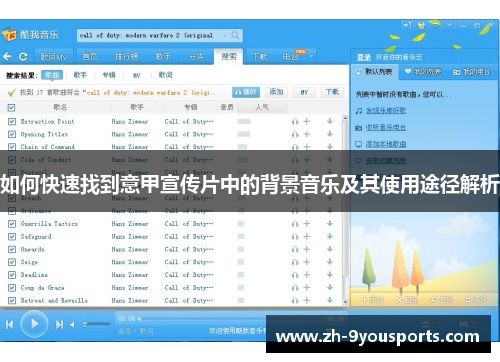The height and width of the screenshot is (362, 500).
Task: Add Opening Titles with its plus icon
Action: [x=307, y=134]
